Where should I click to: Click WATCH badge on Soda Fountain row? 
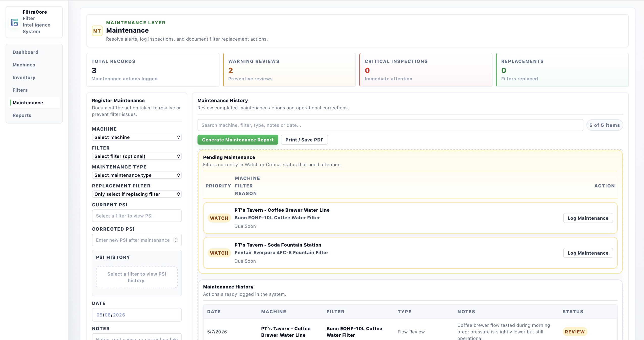click(x=219, y=253)
